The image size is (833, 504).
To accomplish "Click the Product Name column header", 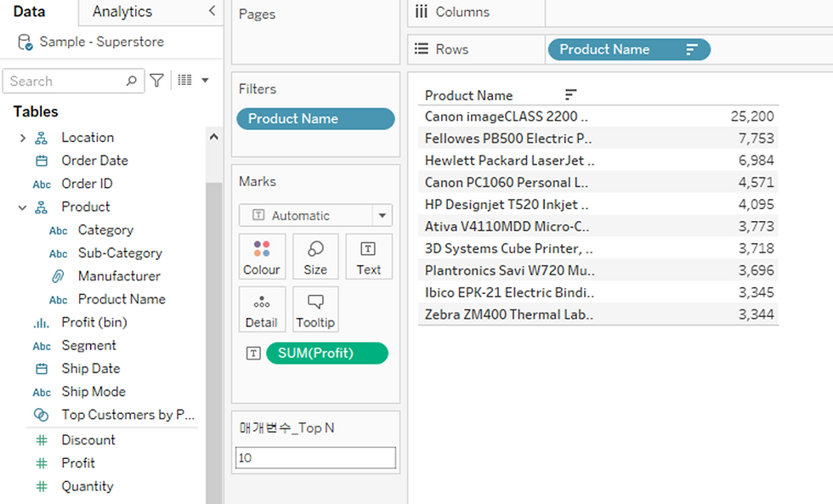I will click(468, 95).
